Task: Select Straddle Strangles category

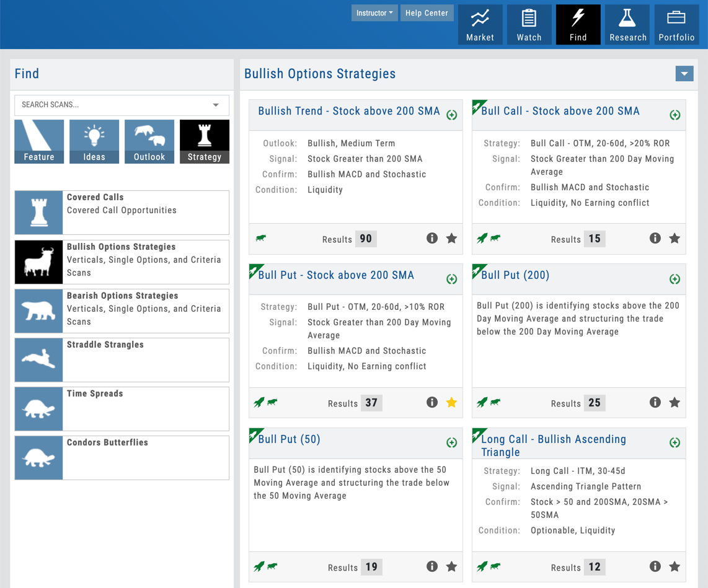Action: coord(122,359)
